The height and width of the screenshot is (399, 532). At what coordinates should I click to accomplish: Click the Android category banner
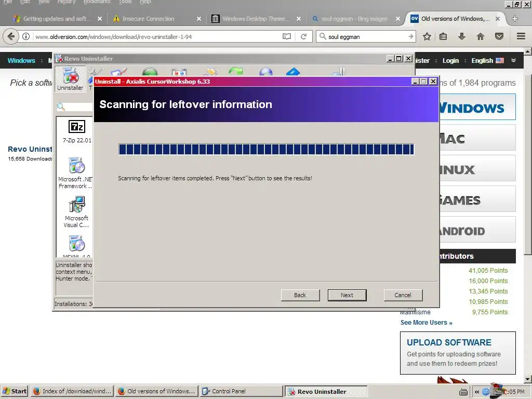tap(478, 230)
